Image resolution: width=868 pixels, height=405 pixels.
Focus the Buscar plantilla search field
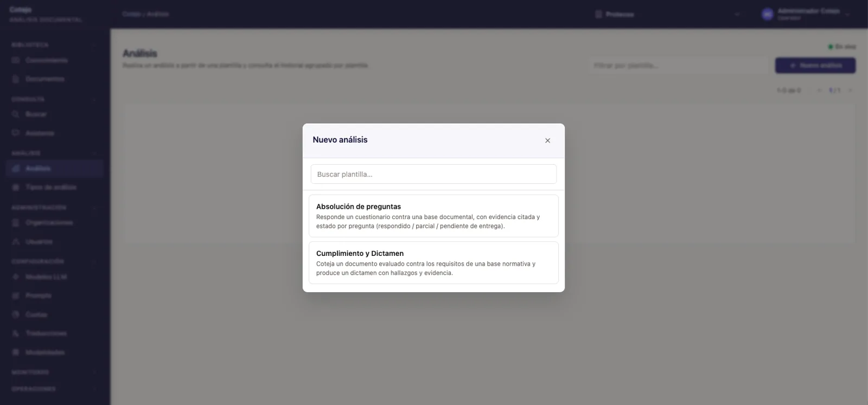(433, 174)
